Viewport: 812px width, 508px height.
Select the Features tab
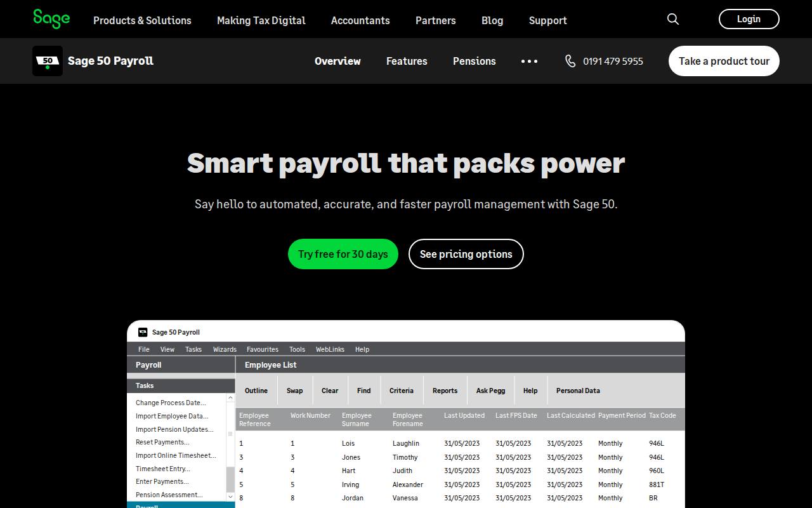pyautogui.click(x=407, y=61)
